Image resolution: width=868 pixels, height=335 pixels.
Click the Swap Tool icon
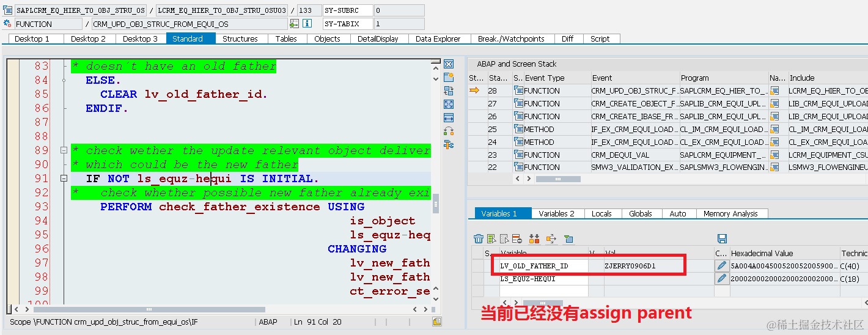(x=449, y=131)
